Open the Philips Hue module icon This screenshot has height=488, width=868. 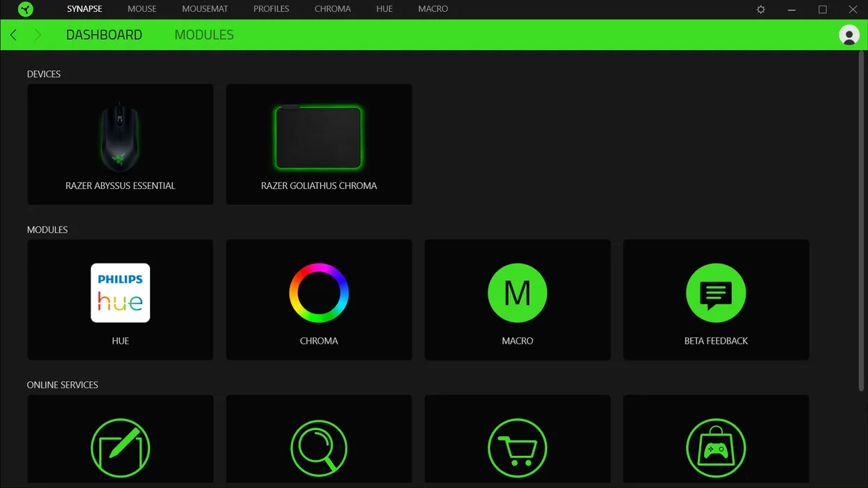pyautogui.click(x=120, y=293)
